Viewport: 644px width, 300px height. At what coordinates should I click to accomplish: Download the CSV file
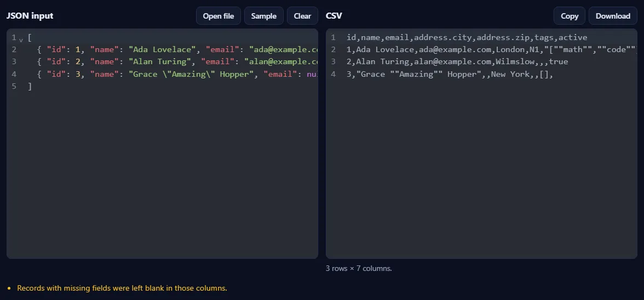point(613,16)
